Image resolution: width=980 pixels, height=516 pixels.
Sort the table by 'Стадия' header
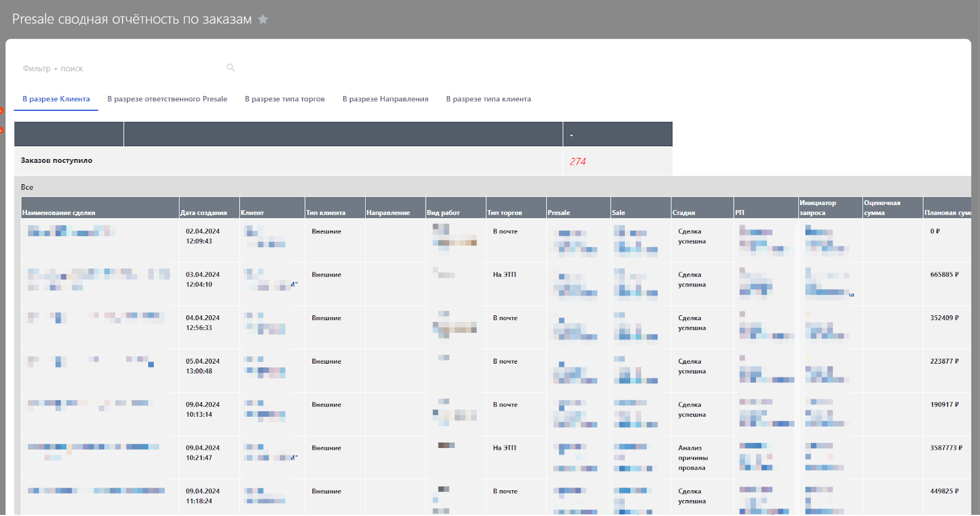(684, 213)
